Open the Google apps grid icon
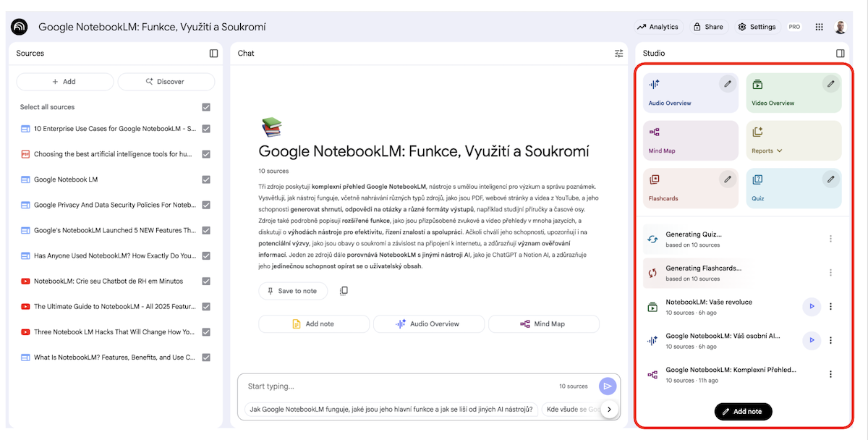 click(x=819, y=27)
